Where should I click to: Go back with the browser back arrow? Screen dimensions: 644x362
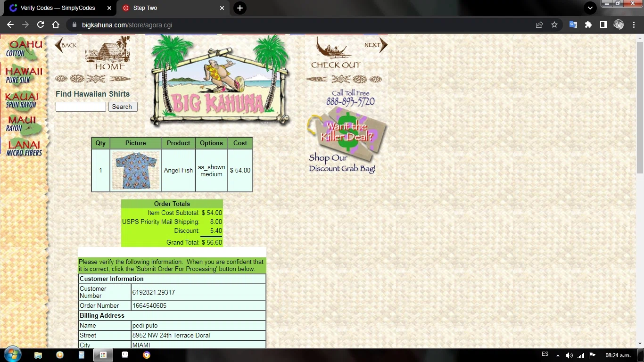click(x=10, y=25)
